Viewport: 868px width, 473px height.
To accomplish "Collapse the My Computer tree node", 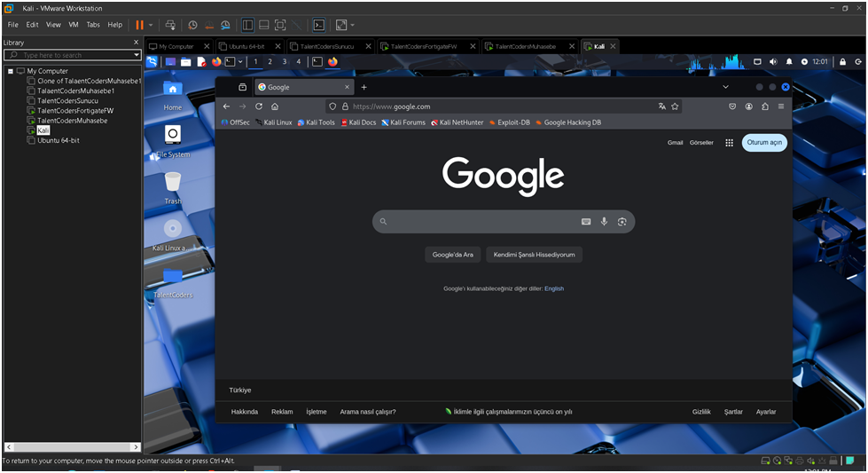I will tap(11, 71).
